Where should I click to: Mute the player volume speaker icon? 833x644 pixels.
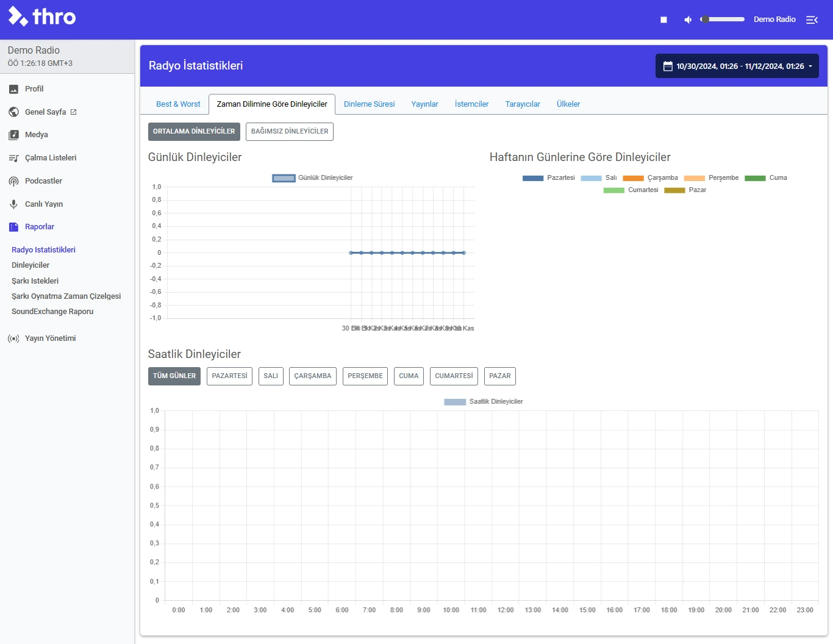click(x=688, y=20)
